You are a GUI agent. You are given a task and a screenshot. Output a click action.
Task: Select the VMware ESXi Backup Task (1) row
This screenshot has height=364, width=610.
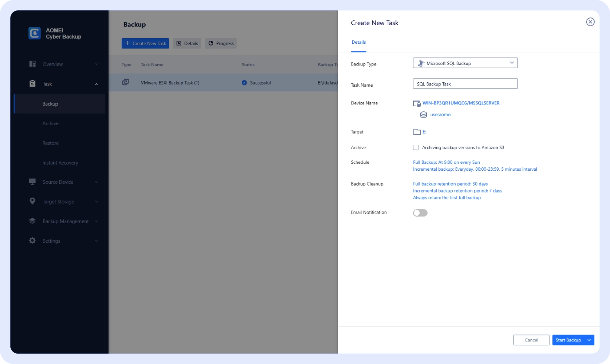(223, 82)
